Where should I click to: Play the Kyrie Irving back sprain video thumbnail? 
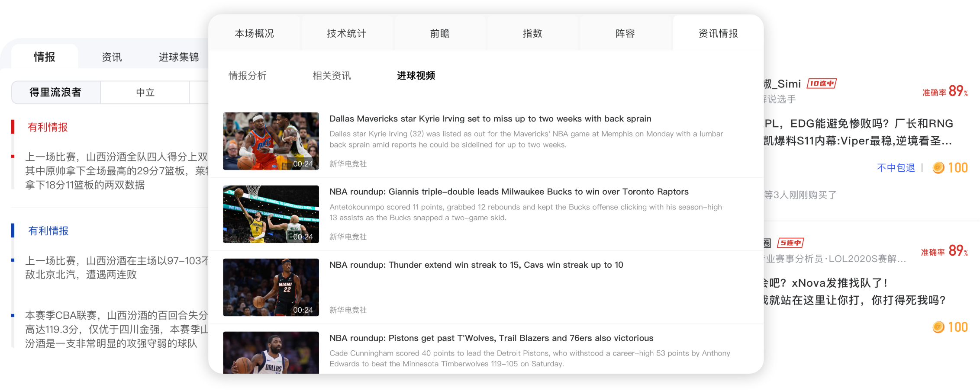271,141
